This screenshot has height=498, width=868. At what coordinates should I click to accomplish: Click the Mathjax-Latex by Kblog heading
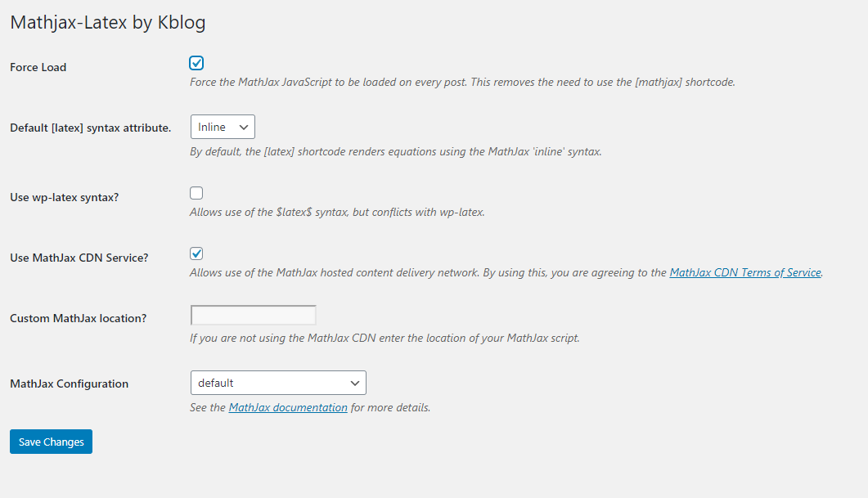(x=108, y=22)
